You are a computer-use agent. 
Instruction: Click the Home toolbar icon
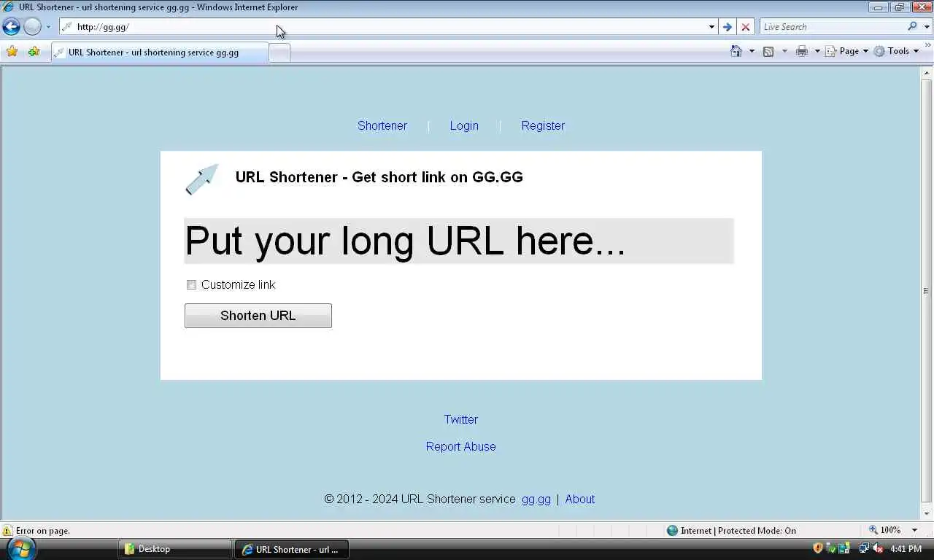click(736, 51)
